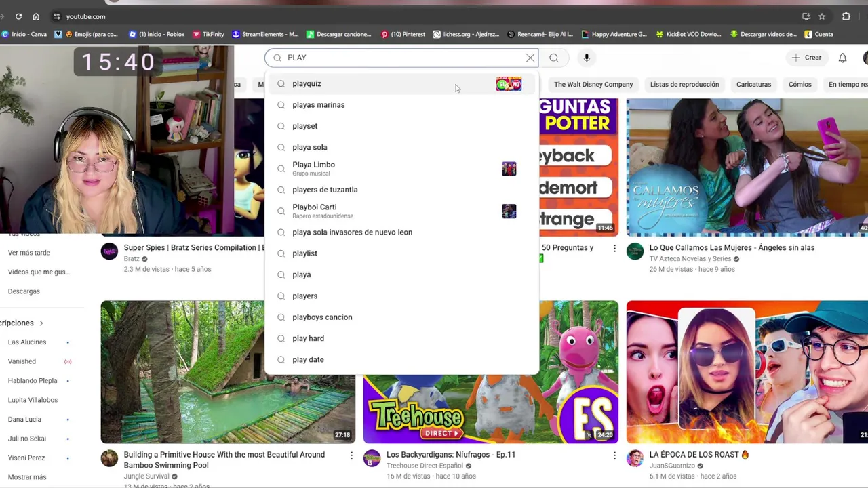Screen dimensions: 868x488
Task: Click the playquiz suggestion thumbnail
Action: coord(509,83)
